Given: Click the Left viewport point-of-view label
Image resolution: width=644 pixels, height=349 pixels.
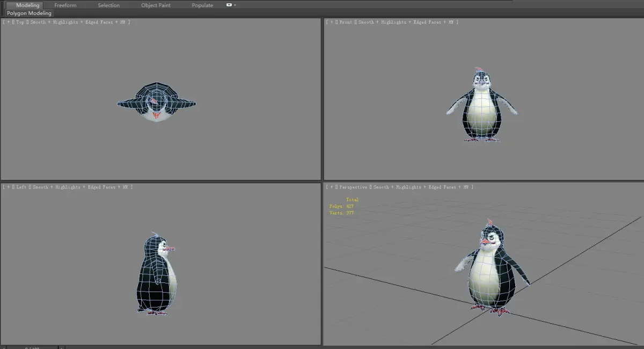Looking at the screenshot, I should tap(21, 187).
